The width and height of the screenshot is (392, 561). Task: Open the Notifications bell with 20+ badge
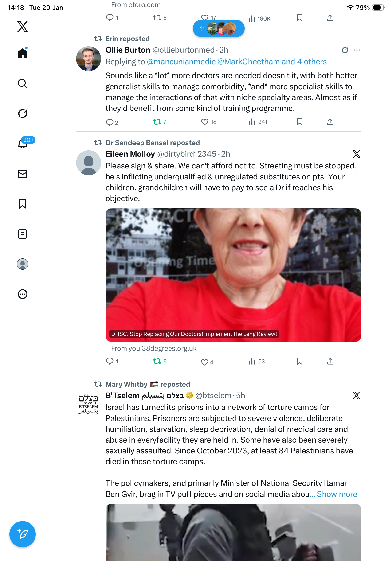(23, 144)
